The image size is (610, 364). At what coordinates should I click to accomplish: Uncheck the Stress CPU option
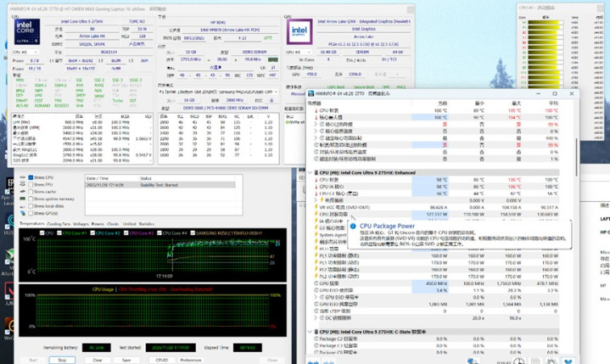click(31, 177)
